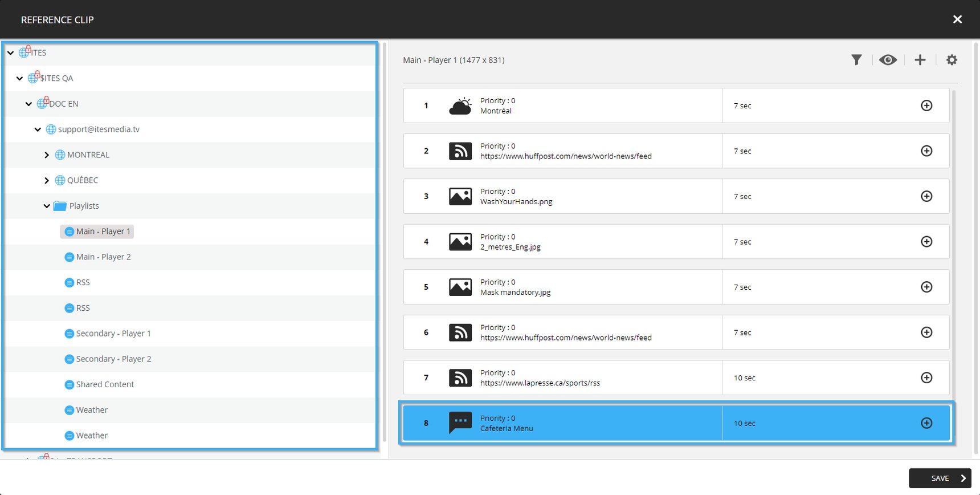
Task: Click the RSS icon for lapresse sports feed
Action: click(x=460, y=378)
